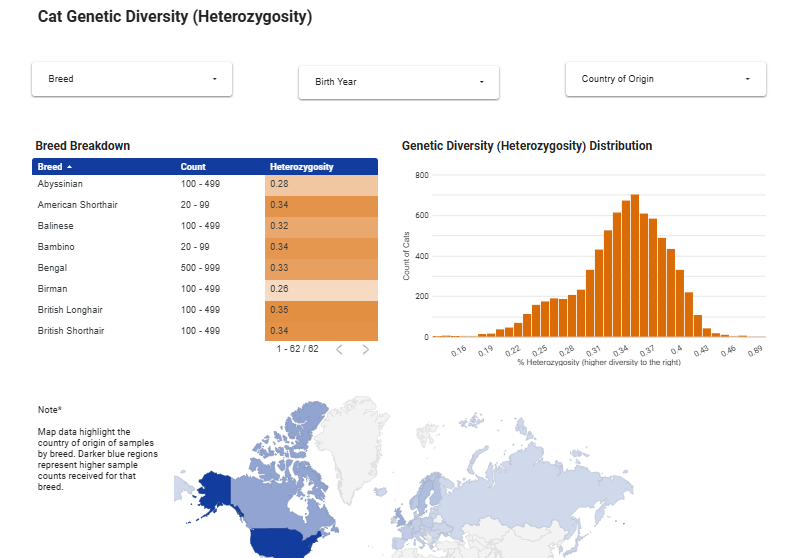Sort table by Breed column header
Screen dimensions: 798x558
(50, 167)
